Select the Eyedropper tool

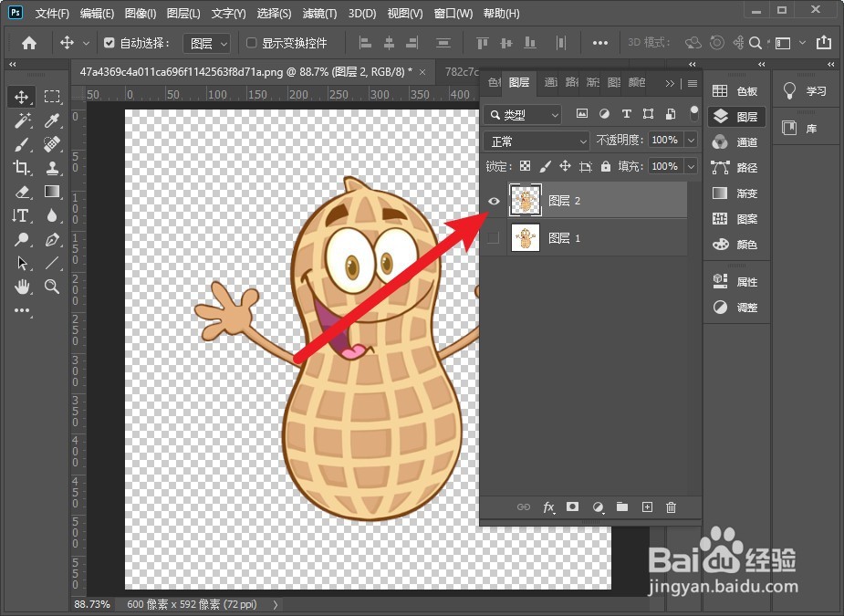tap(52, 120)
